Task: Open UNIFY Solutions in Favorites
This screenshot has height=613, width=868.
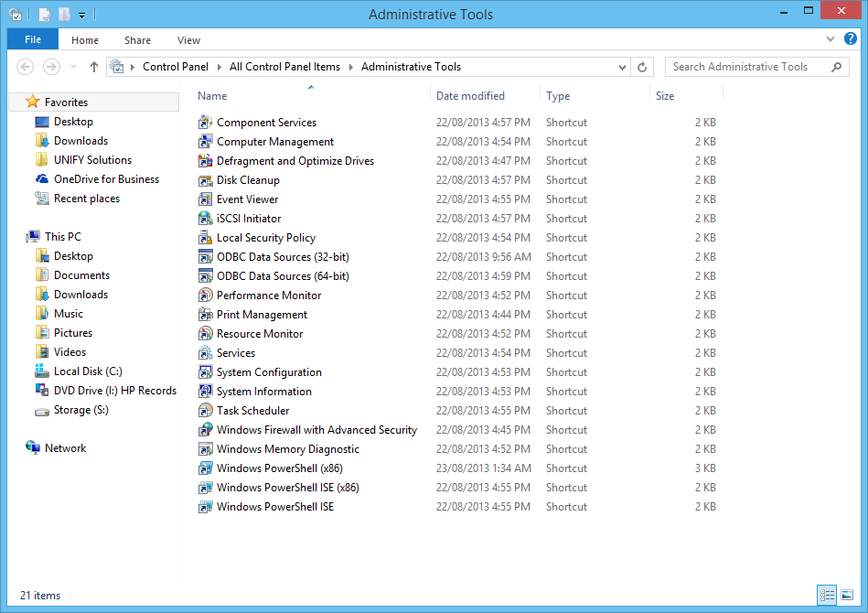Action: point(92,160)
